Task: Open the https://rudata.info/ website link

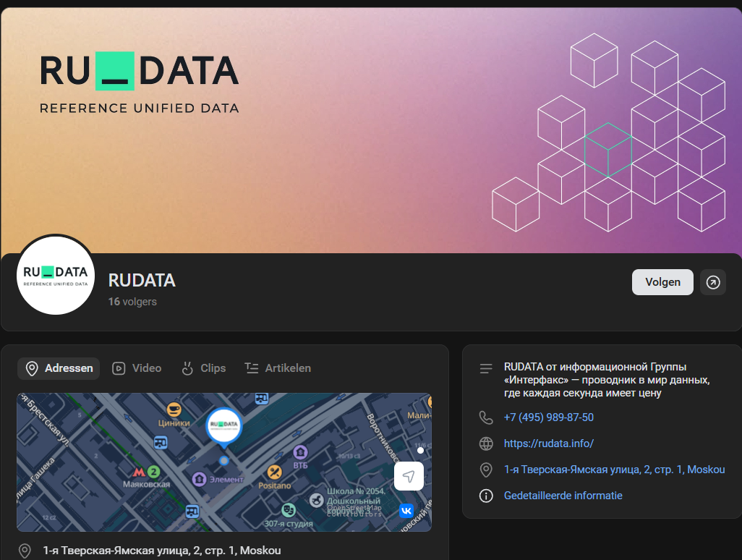Action: pos(548,444)
